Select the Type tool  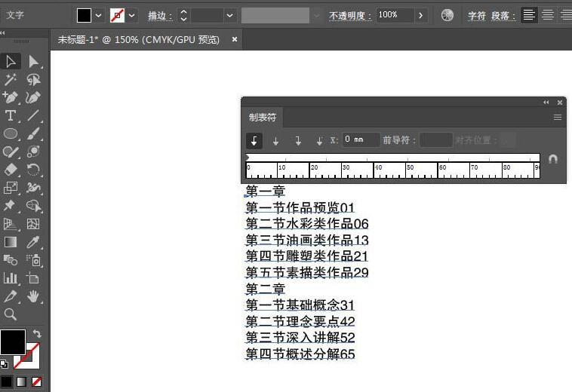click(x=11, y=116)
